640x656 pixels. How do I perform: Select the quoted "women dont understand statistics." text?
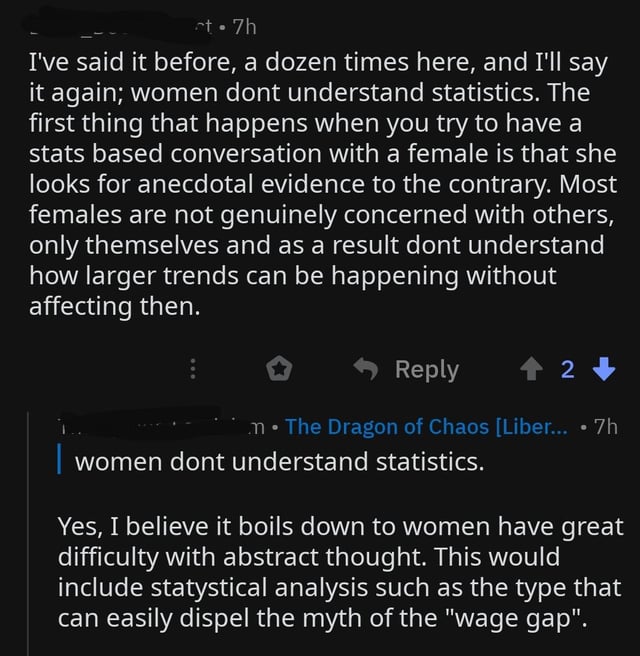279,462
